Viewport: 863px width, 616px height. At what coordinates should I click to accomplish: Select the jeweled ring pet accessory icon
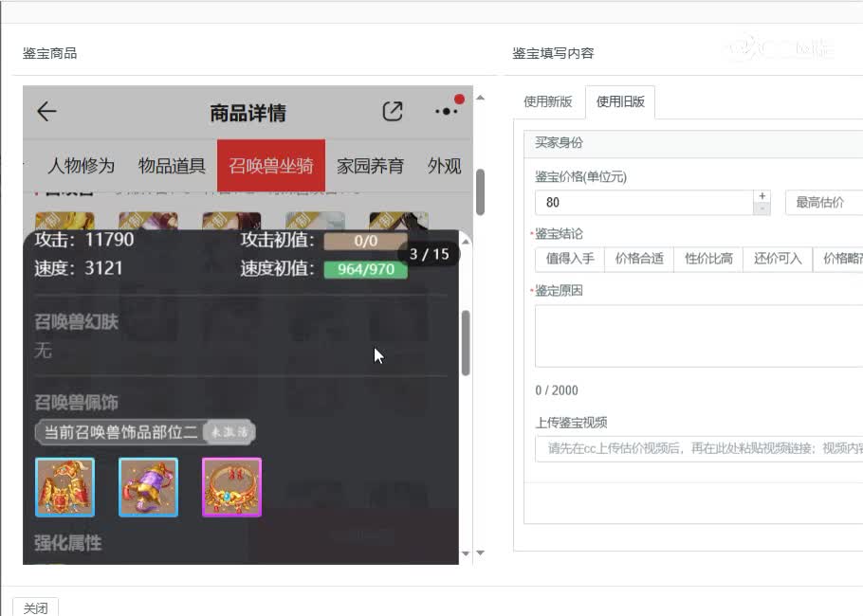pos(231,486)
